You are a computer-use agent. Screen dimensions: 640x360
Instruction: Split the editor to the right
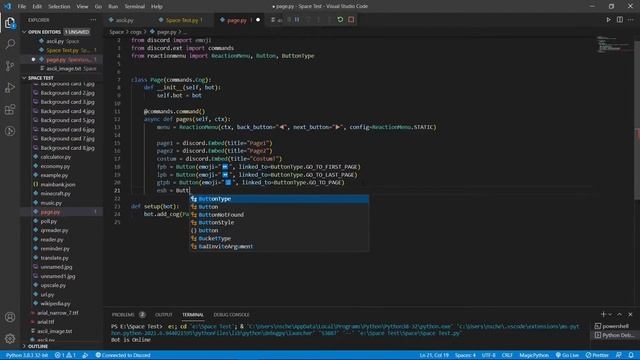(620, 20)
